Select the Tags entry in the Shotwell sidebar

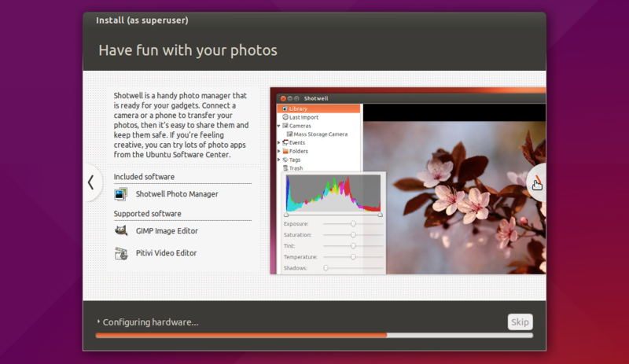(291, 160)
